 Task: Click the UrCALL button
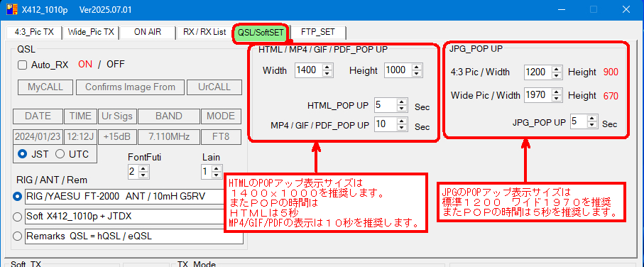(214, 87)
